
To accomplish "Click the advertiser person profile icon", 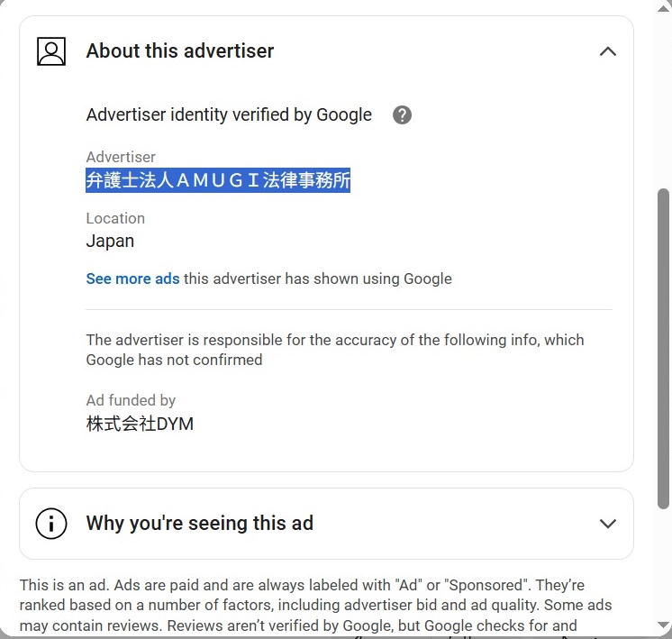I will pos(51,51).
